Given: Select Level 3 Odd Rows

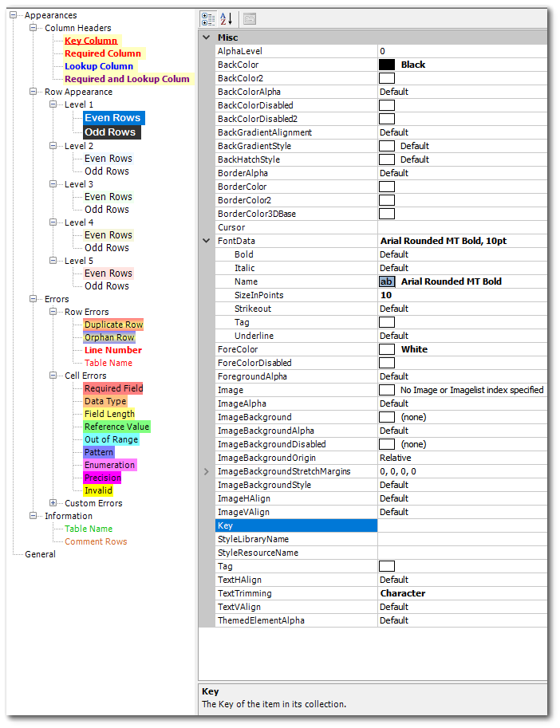Looking at the screenshot, I should (107, 210).
